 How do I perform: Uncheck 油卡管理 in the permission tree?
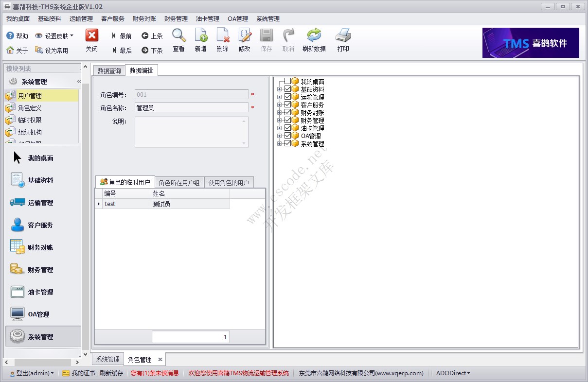288,128
